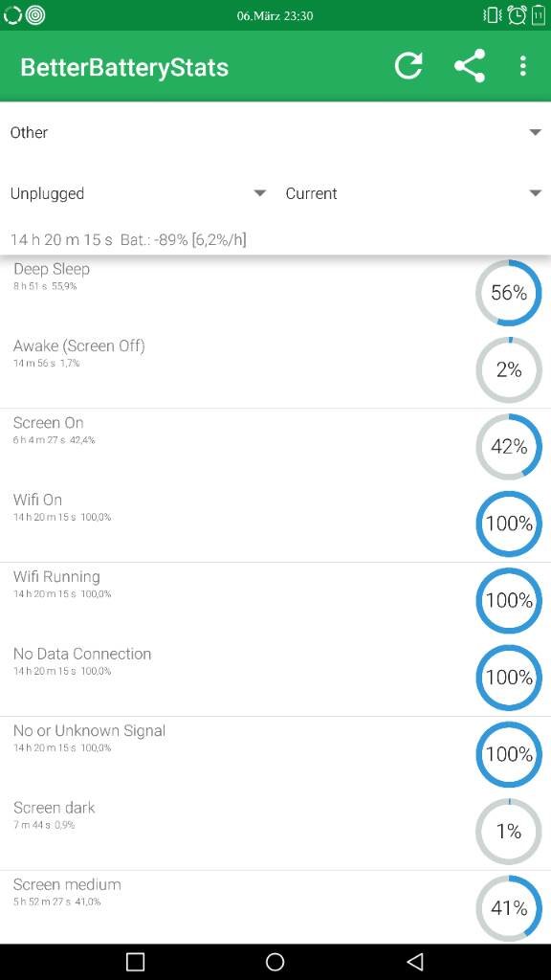Tap the battery icon in status bar
The width and height of the screenshot is (551, 980).
(539, 15)
